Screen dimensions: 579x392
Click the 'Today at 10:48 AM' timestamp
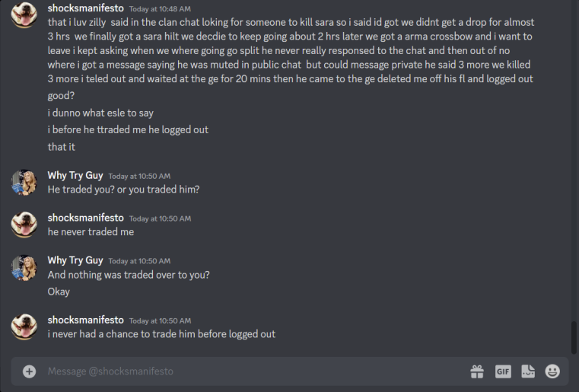point(160,9)
